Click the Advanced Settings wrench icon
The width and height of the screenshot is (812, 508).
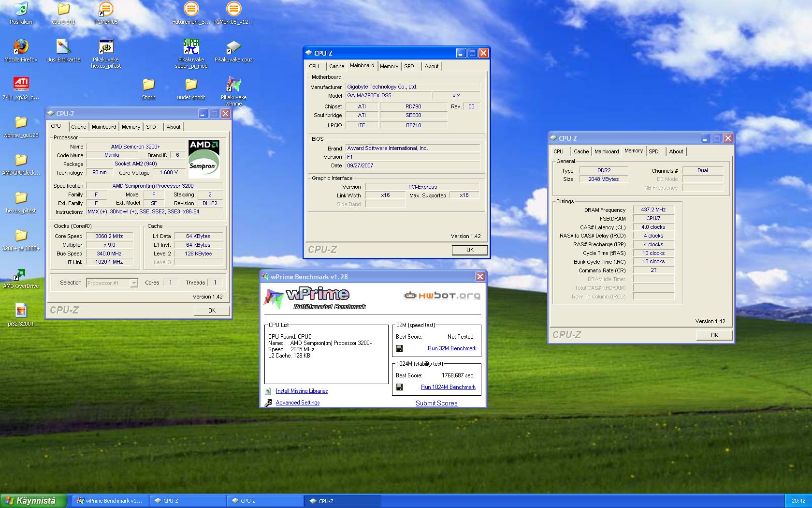(x=268, y=403)
